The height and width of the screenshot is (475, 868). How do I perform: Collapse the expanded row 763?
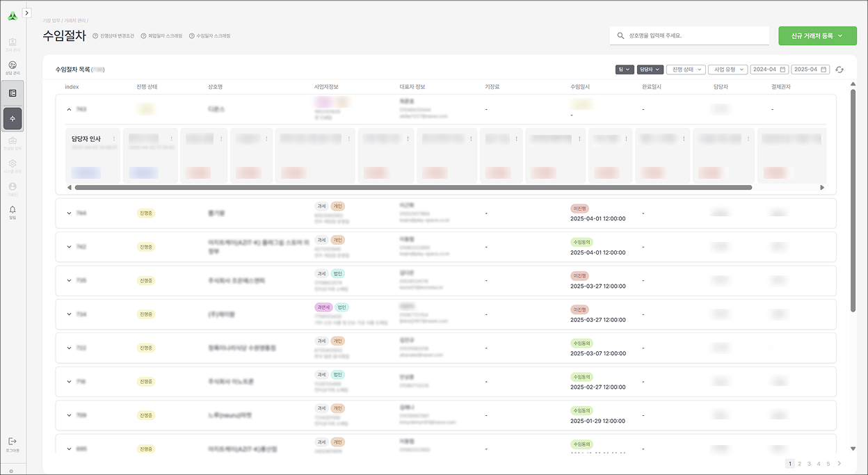click(x=69, y=109)
